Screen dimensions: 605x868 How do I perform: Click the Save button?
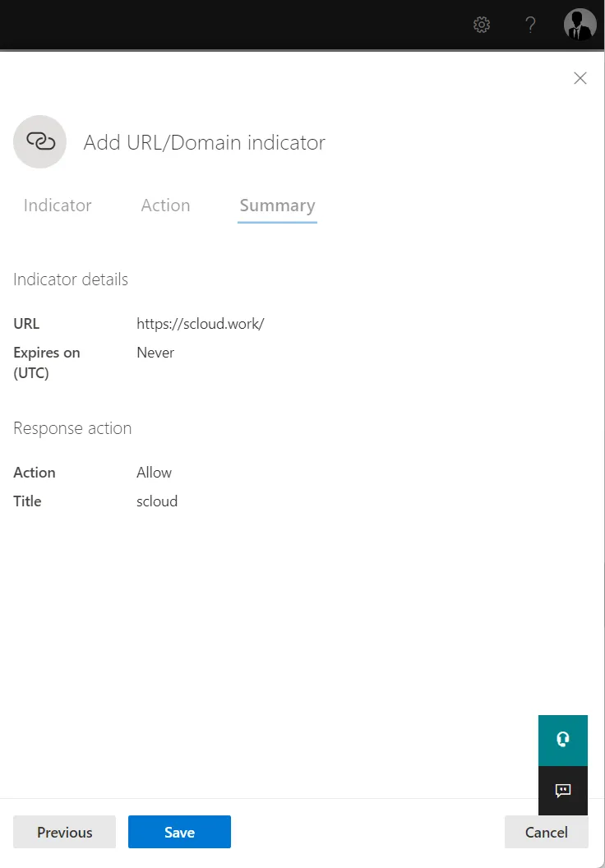(179, 832)
